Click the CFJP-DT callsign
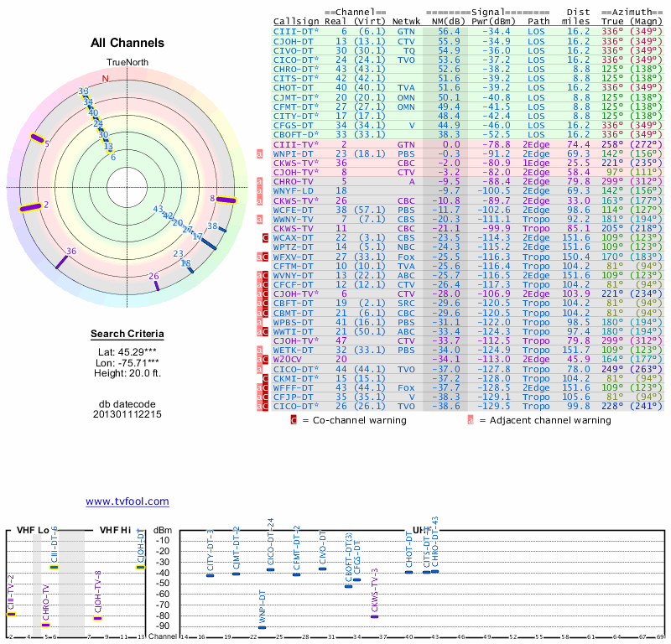This screenshot has height=644, width=671. click(x=294, y=397)
